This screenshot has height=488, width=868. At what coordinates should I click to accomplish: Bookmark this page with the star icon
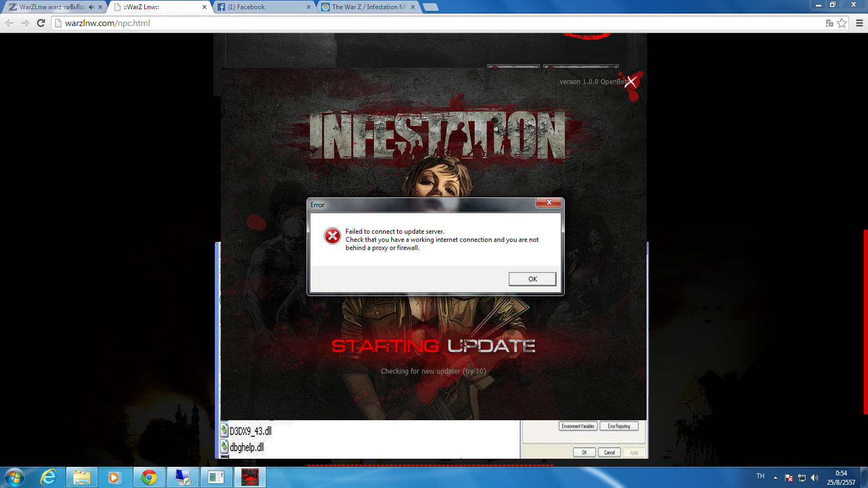pos(842,23)
